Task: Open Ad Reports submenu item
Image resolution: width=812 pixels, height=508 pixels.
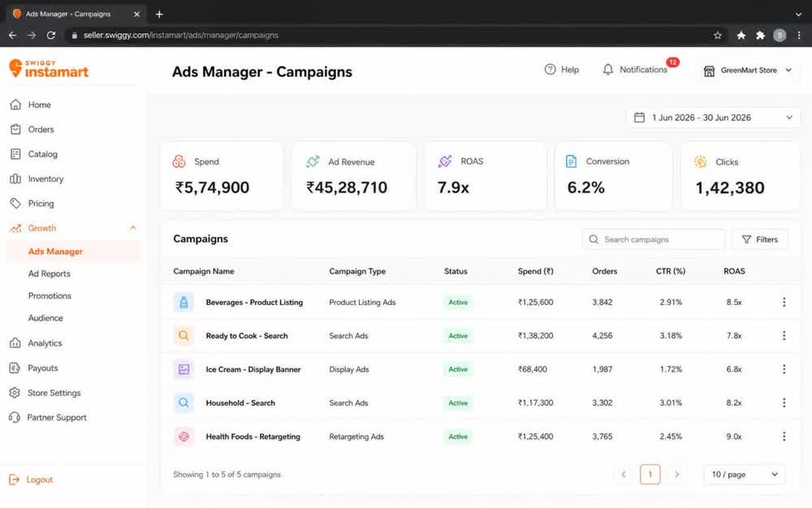Action: [x=50, y=273]
